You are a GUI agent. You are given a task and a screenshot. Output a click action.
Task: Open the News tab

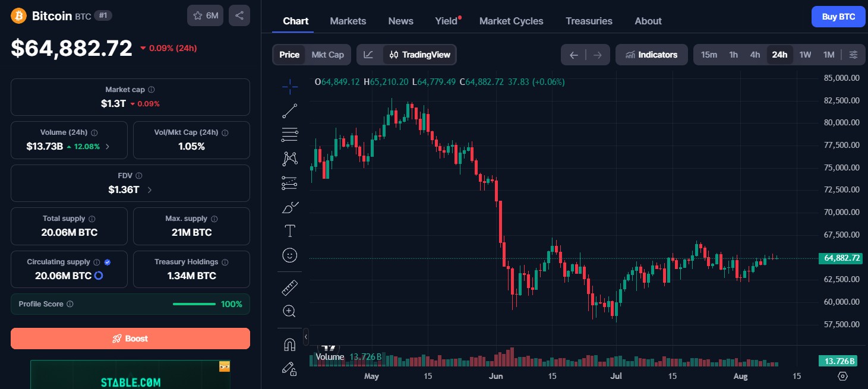pos(401,21)
